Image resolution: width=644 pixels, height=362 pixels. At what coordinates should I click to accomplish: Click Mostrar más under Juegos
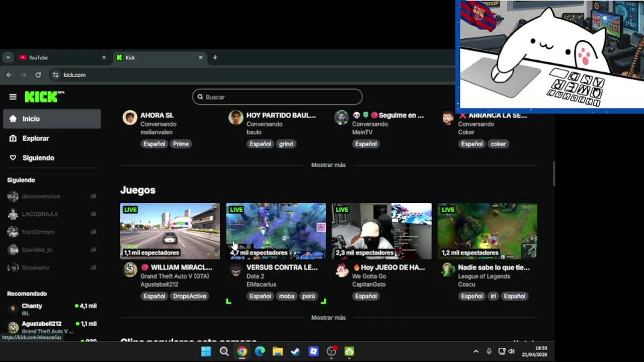[x=329, y=318]
